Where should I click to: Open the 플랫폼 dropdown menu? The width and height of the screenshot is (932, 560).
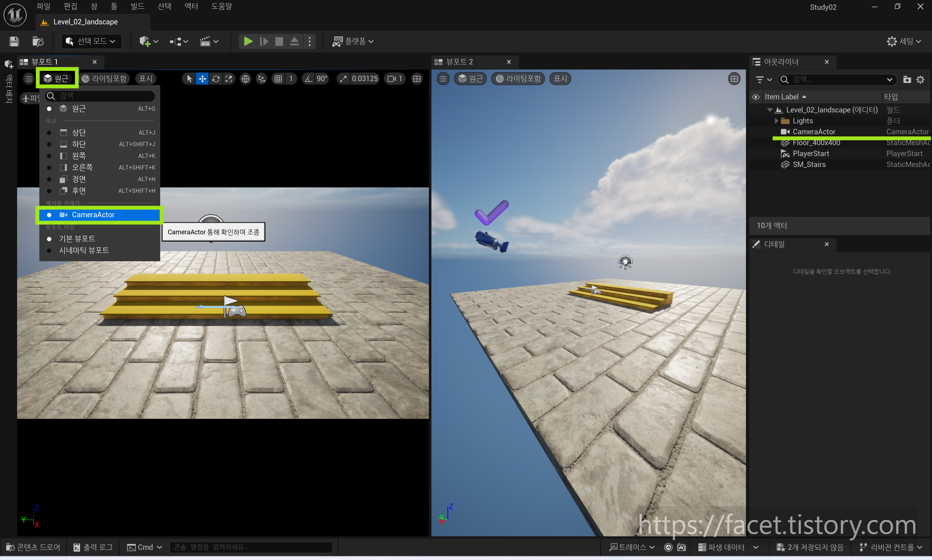353,41
